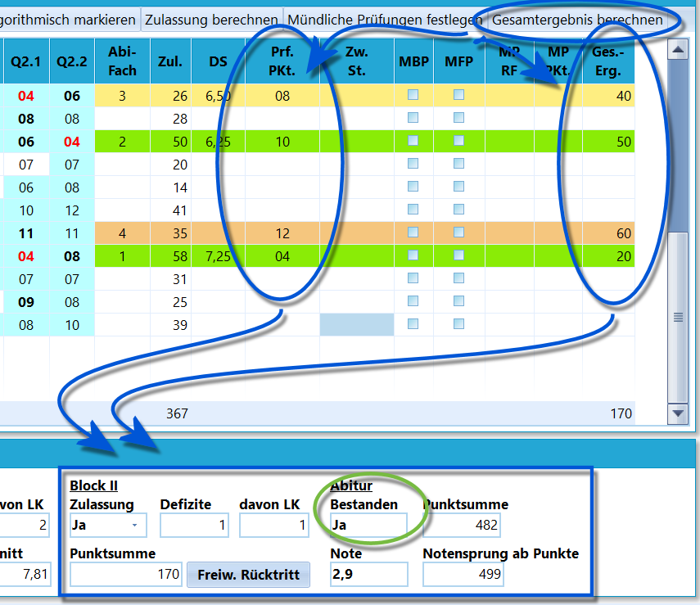
Task: Click the Gesamtergebnis berechnen button
Action: 577,20
